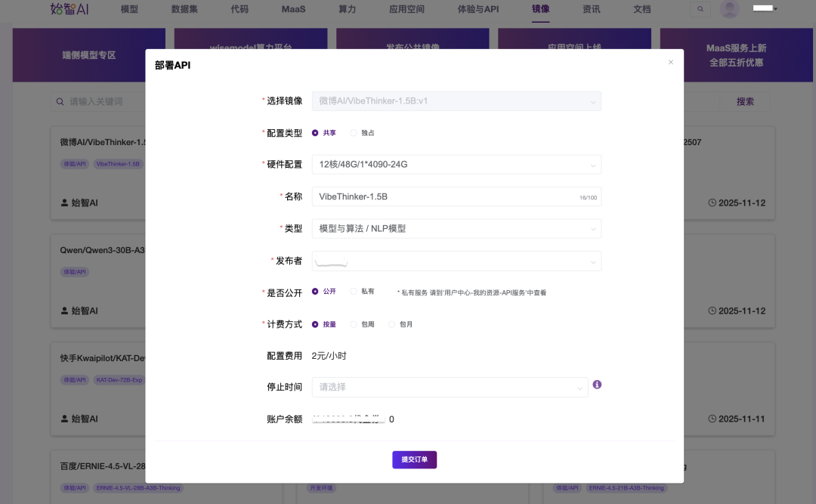Go to 算力 in the navigation

click(347, 9)
